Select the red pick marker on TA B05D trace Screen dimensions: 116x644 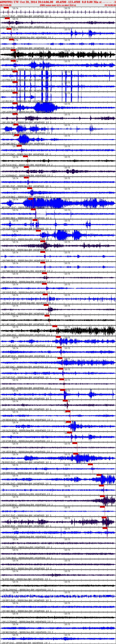[104, 517]
